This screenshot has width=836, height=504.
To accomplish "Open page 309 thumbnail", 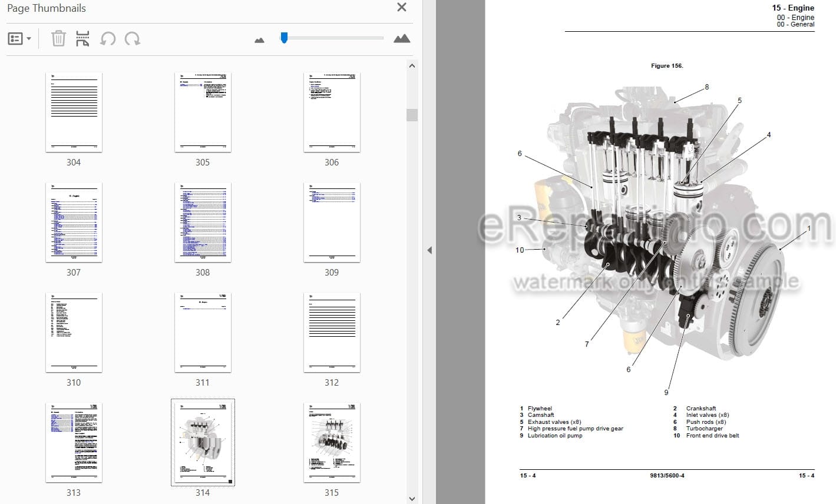I will coord(332,223).
